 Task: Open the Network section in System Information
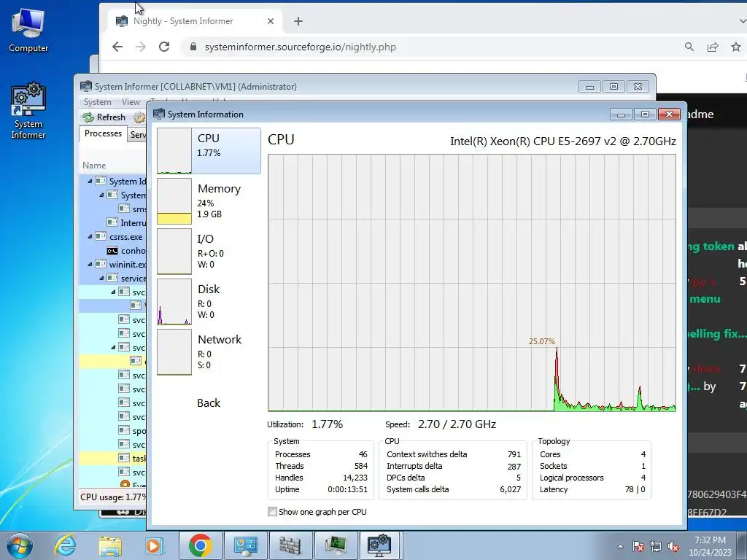click(209, 352)
